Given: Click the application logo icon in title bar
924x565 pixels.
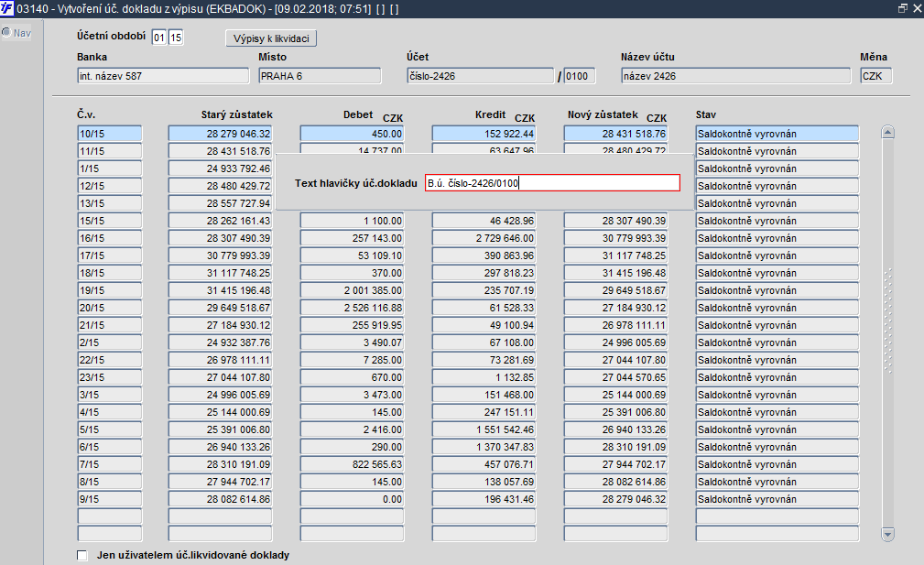Looking at the screenshot, I should click(6, 8).
